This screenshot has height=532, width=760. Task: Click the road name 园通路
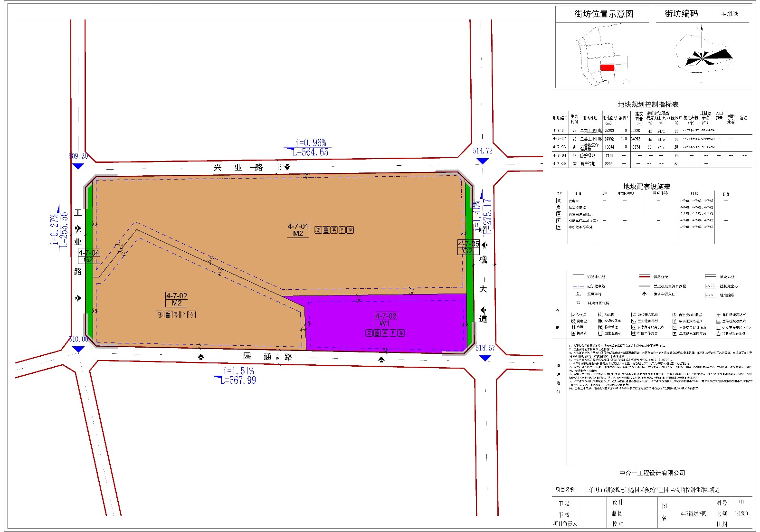267,356
